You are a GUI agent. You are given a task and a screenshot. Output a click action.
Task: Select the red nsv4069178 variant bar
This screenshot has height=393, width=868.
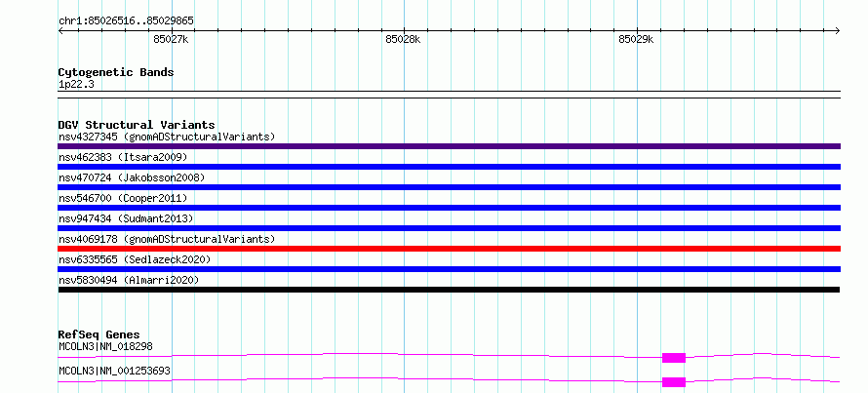click(449, 249)
